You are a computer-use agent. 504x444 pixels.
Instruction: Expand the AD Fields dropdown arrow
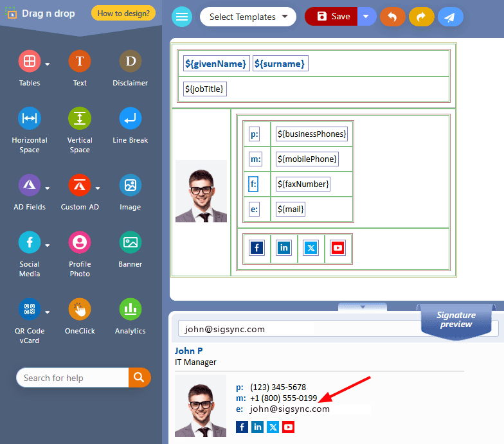tap(48, 188)
